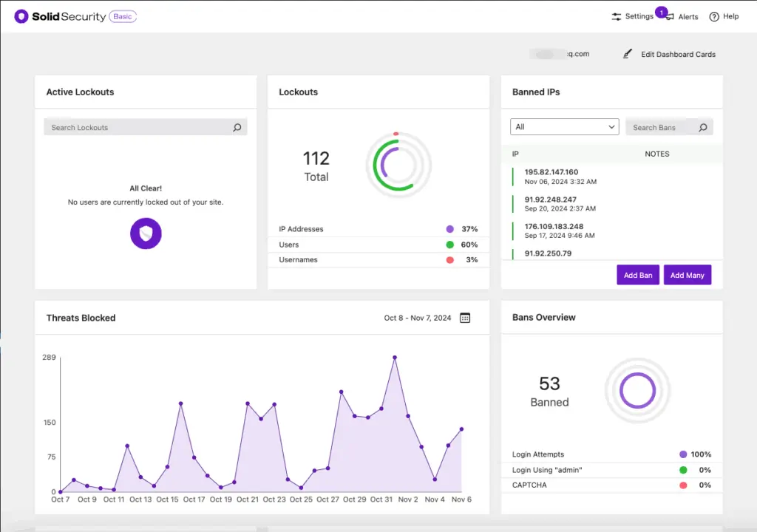Open the All filter dropdown in Banned IPs
Viewport: 757px width, 532px height.
[564, 126]
